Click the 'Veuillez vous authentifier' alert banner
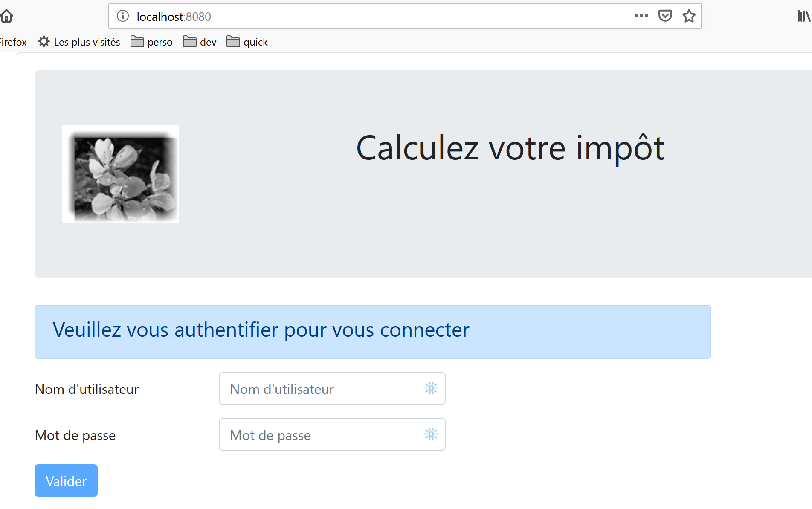812x509 pixels. 372,331
